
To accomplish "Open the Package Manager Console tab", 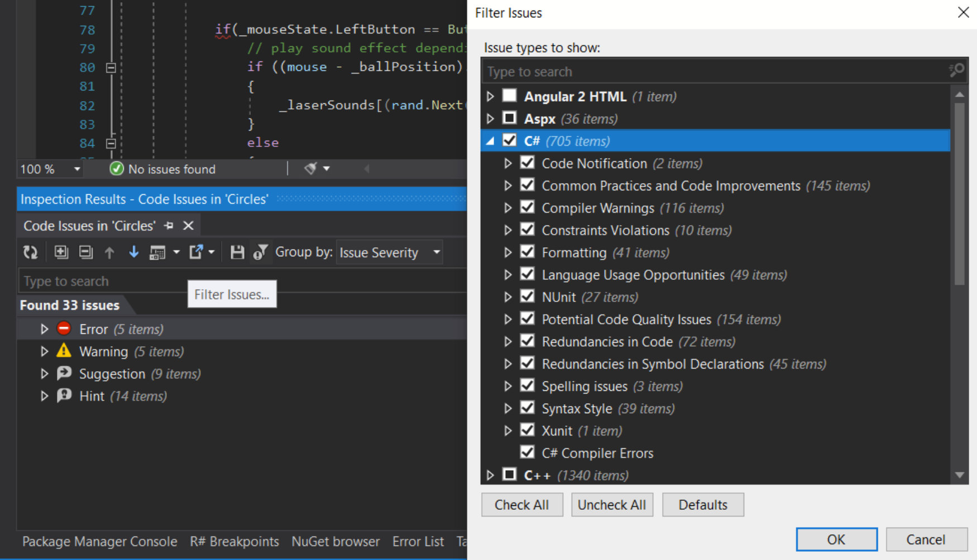I will point(99,541).
